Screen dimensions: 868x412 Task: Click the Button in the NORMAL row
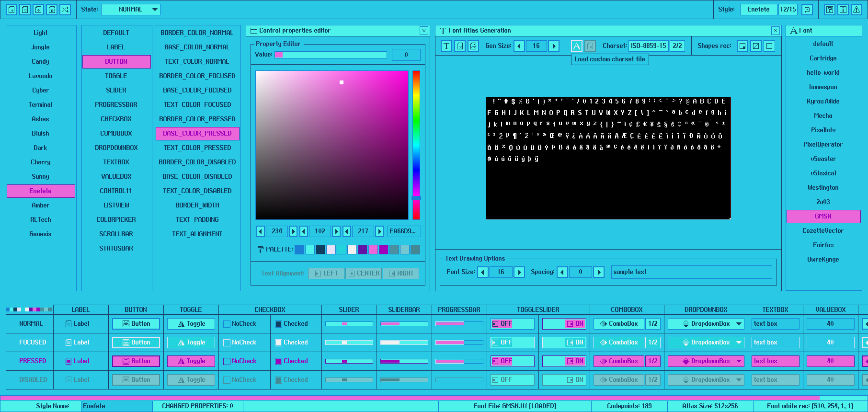(x=136, y=324)
